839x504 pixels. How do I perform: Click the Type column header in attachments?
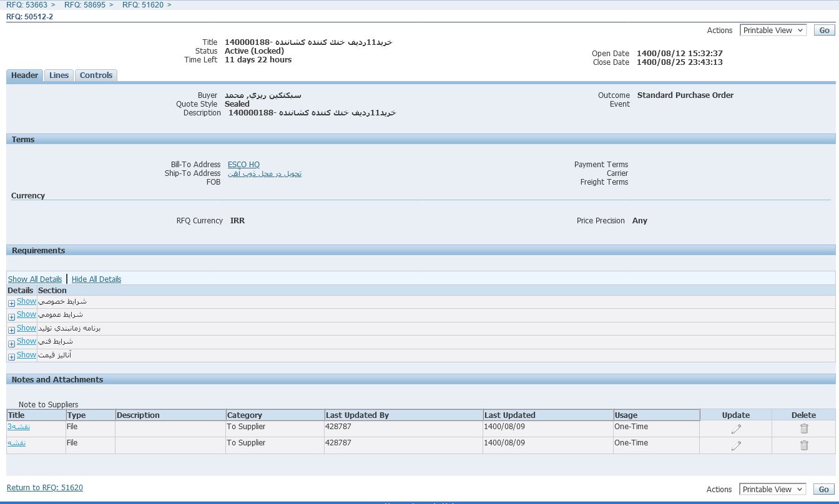(x=91, y=415)
